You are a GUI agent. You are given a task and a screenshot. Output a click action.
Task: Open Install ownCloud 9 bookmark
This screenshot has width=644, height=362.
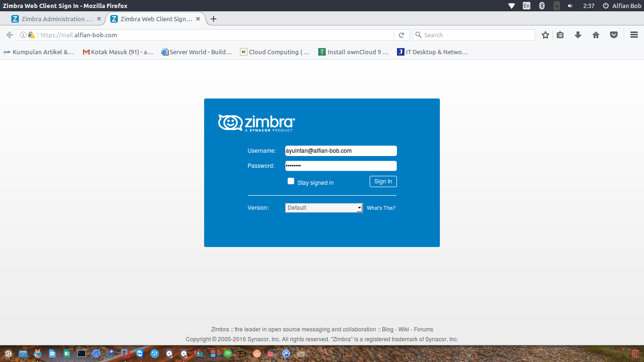coord(354,52)
